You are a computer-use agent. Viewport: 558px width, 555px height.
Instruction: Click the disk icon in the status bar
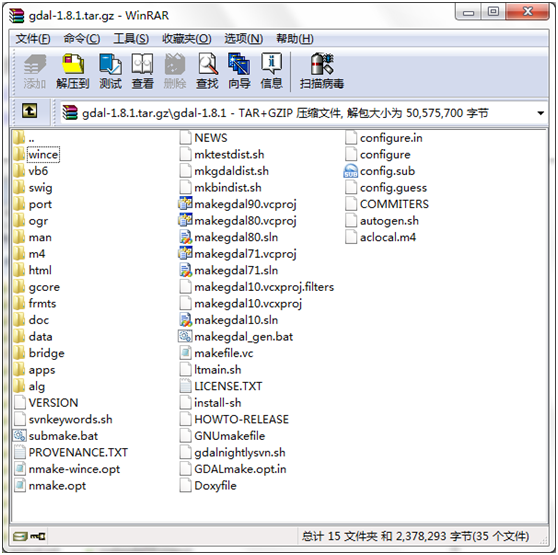click(x=20, y=536)
